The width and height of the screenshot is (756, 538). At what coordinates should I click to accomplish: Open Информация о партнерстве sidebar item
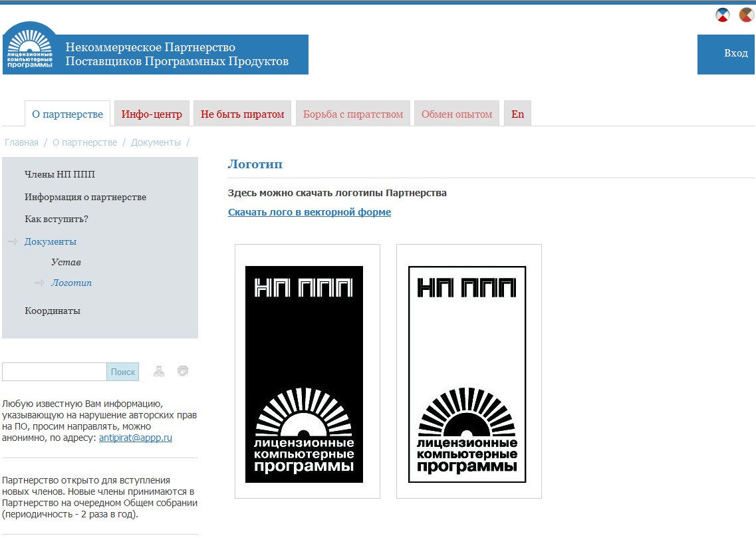(x=85, y=197)
